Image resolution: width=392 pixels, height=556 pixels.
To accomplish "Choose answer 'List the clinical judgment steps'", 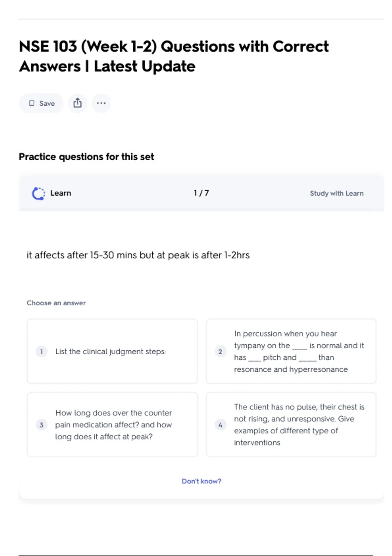I will (x=112, y=351).
